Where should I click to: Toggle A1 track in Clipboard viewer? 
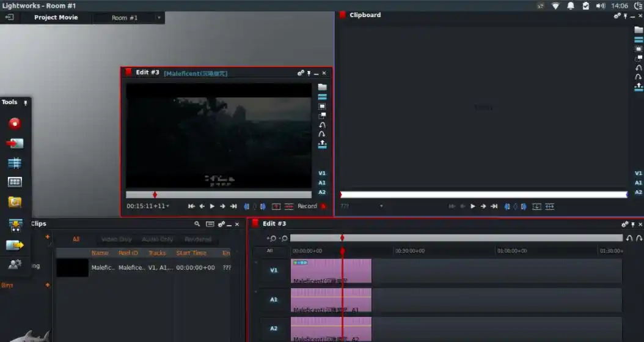click(638, 182)
